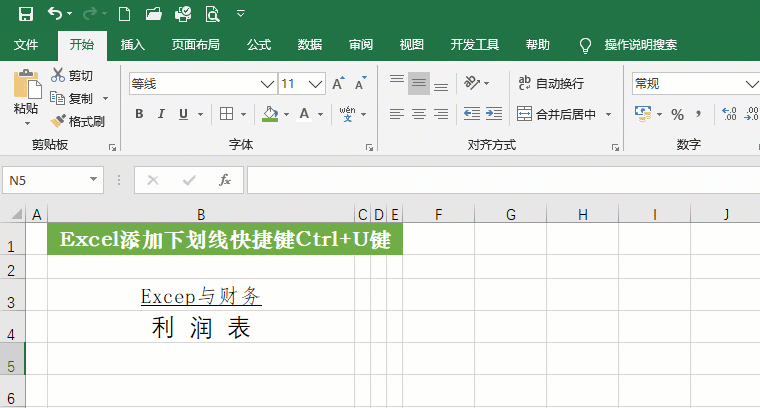Click the Increase Indent icon
This screenshot has height=408, width=760.
(x=494, y=114)
